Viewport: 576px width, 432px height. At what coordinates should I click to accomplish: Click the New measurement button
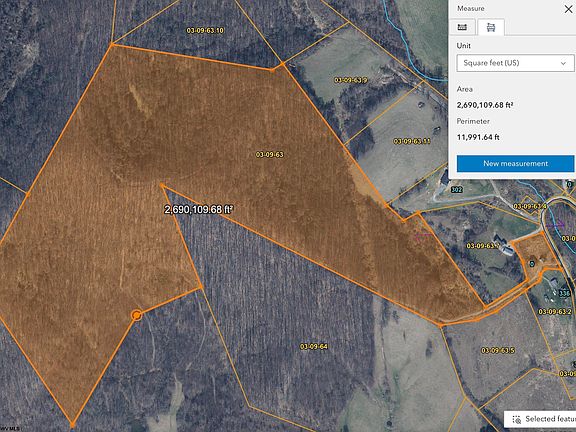pos(515,163)
